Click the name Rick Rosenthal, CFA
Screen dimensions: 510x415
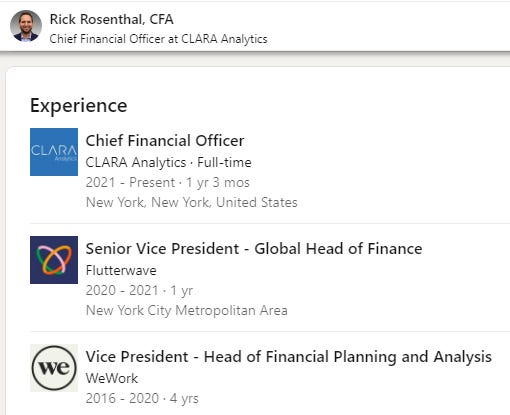[x=112, y=19]
